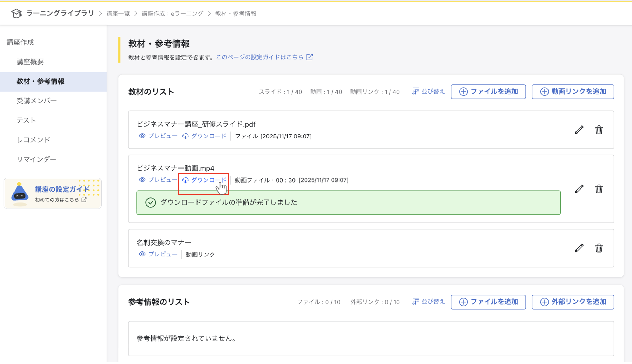The image size is (632, 364).
Task: Select 講座一覧 in the breadcrumb
Action: (118, 13)
